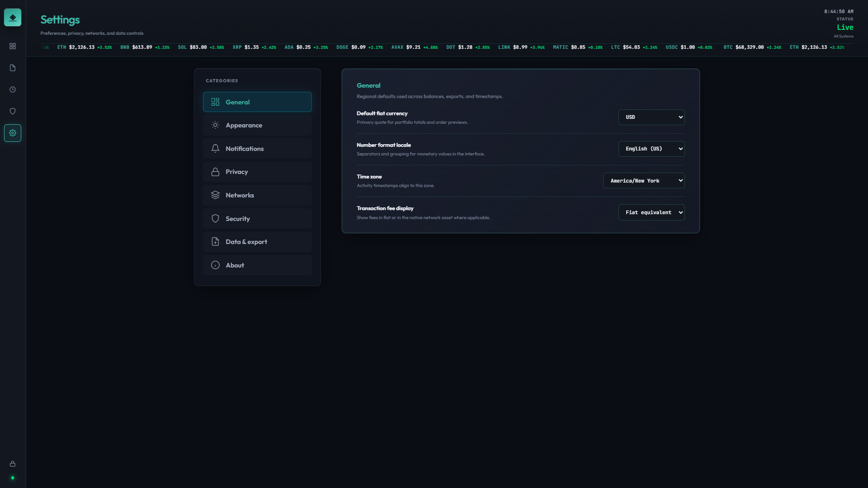This screenshot has width=868, height=488.
Task: Select the Security category
Action: [x=257, y=218]
